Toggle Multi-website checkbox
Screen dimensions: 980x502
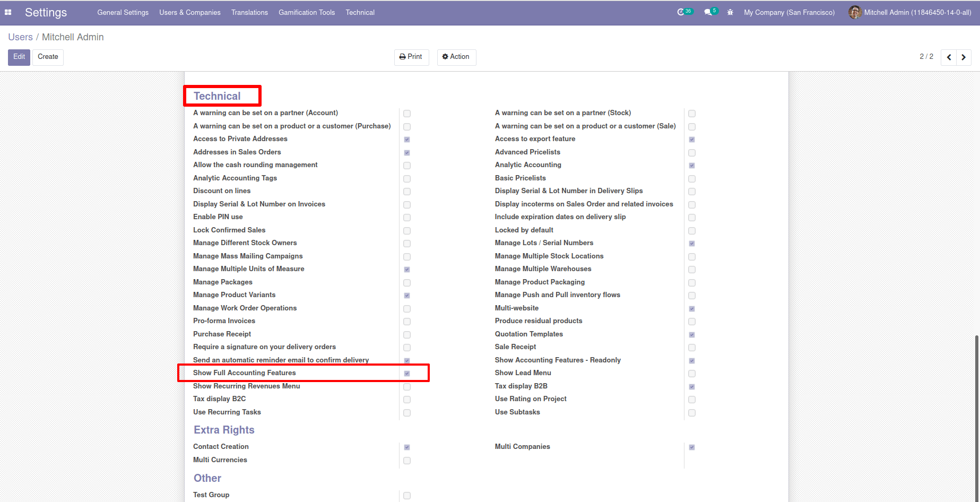click(x=692, y=309)
